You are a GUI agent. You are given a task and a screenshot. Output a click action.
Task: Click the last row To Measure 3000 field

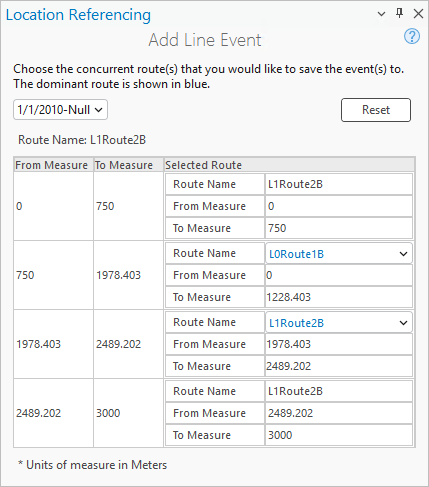339,435
